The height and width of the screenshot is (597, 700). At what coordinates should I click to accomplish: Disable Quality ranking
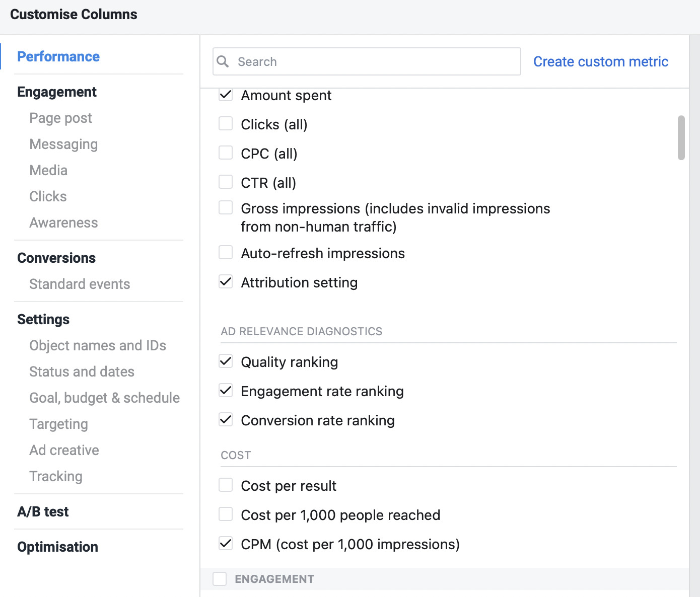pyautogui.click(x=225, y=361)
